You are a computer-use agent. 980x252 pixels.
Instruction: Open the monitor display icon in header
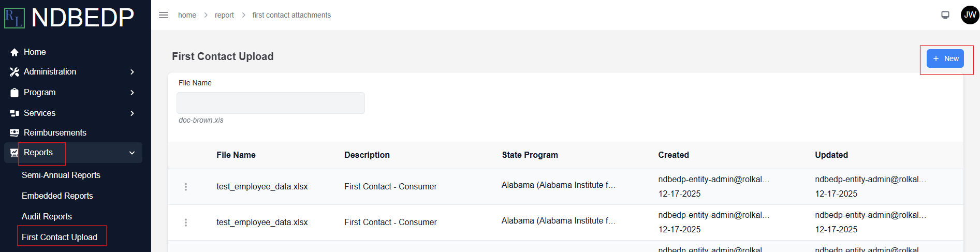coord(945,15)
